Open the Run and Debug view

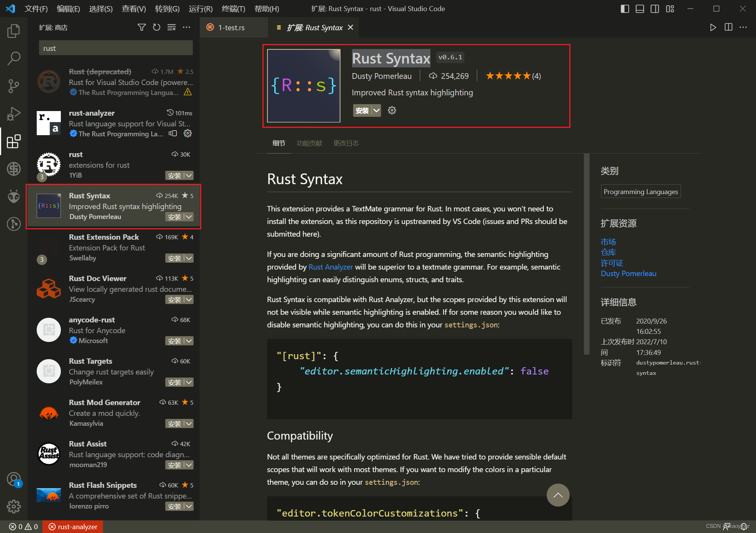(14, 114)
